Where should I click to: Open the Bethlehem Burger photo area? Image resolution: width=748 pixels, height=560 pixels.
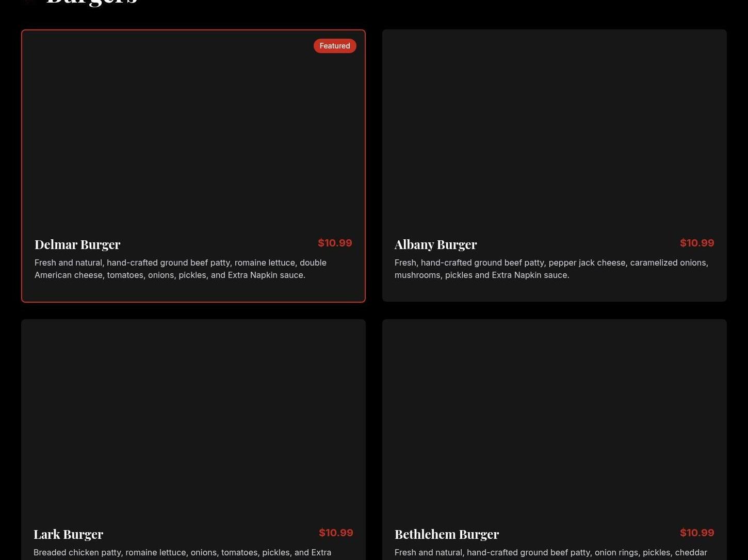click(x=555, y=418)
